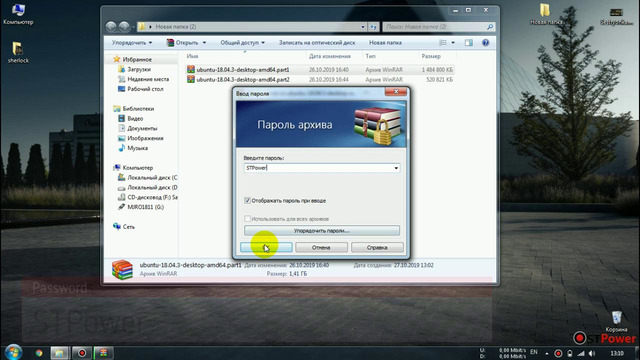The image size is (640, 360).
Task: Open the Корзина recycle bin icon
Action: (616, 321)
